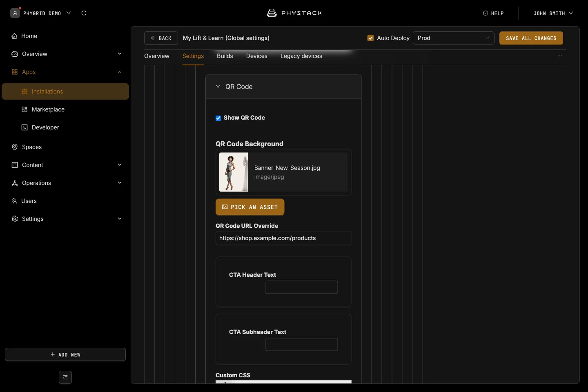
Task: Uncheck the Show QR Code checkbox
Action: click(x=218, y=118)
